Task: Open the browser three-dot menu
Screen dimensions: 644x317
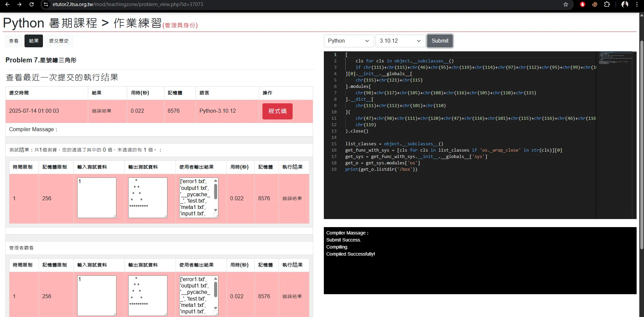Action: 637,4
